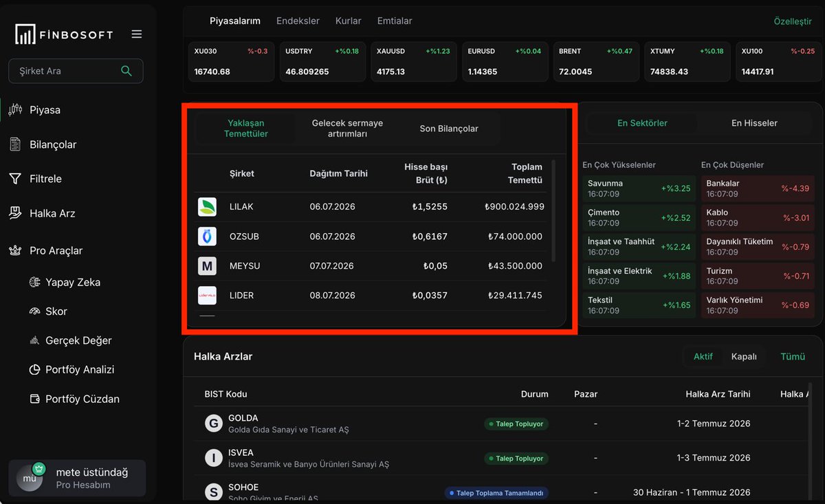Click the Portföy Analizi pie icon

point(35,370)
